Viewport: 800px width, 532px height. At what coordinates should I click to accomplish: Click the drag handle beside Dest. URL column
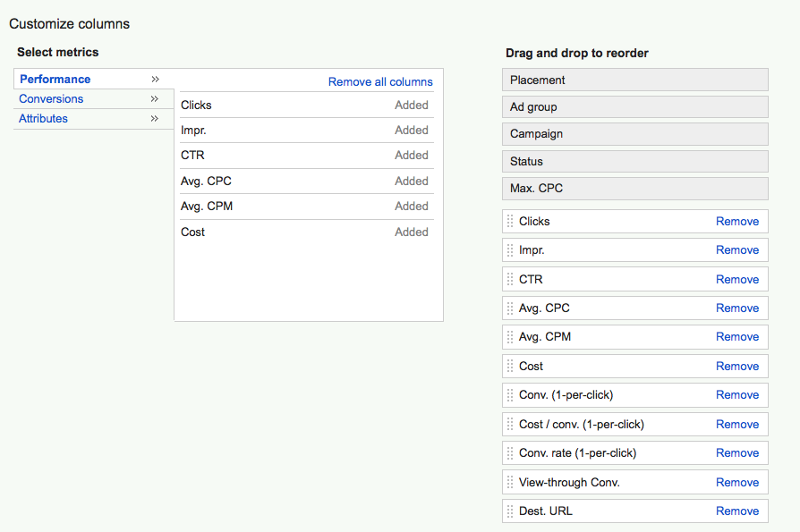[510, 511]
